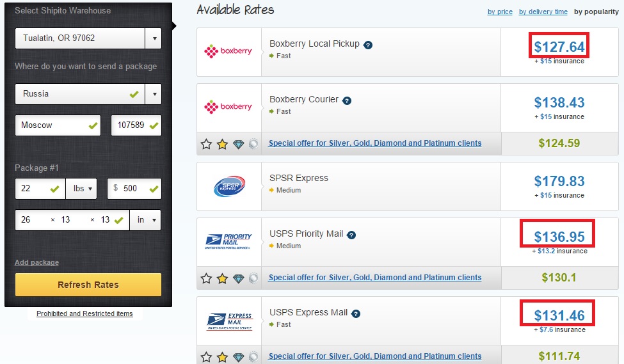Click Silver star icon under USPS Priority Mail

[206, 278]
